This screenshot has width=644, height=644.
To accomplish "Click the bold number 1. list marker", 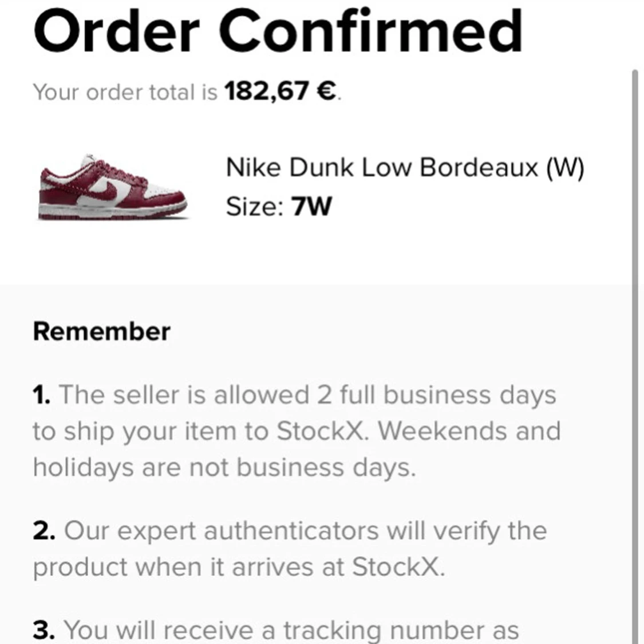I will (42, 395).
